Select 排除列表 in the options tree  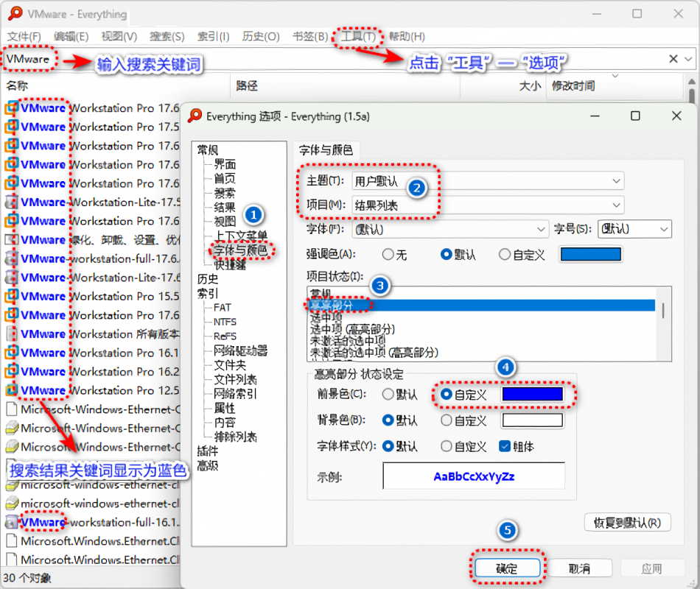(x=235, y=437)
